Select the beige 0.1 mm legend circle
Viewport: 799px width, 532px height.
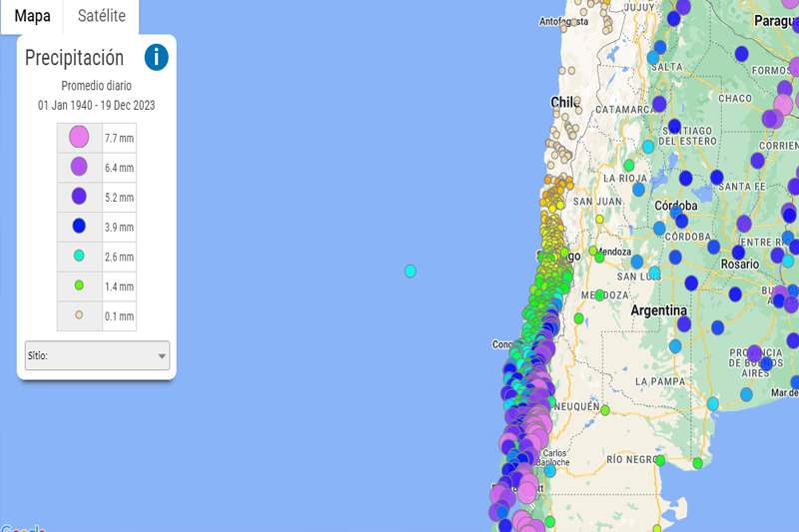tap(79, 316)
